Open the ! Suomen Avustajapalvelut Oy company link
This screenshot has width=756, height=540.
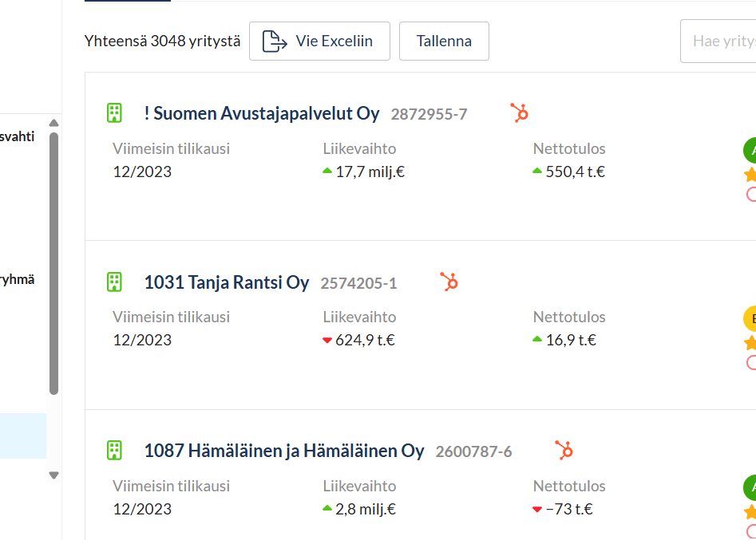point(262,114)
